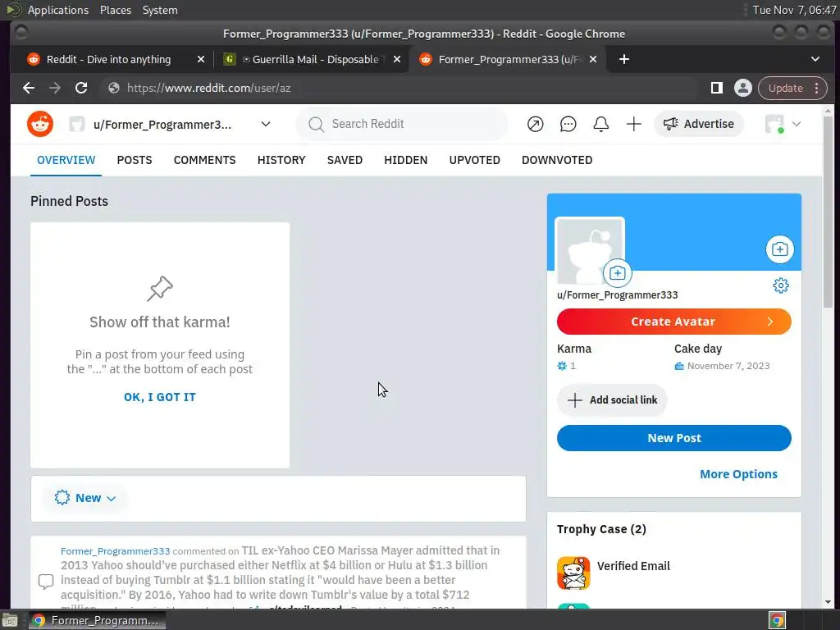Expand the u/Former_Programmer3... community dropdown
Viewport: 840px width, 630px height.
coord(171,125)
